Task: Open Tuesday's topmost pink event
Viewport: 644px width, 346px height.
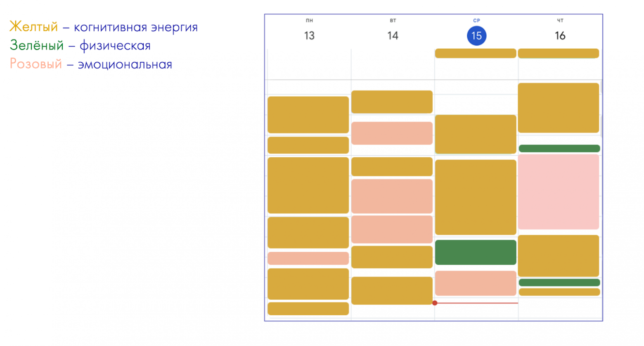Action: click(x=392, y=133)
